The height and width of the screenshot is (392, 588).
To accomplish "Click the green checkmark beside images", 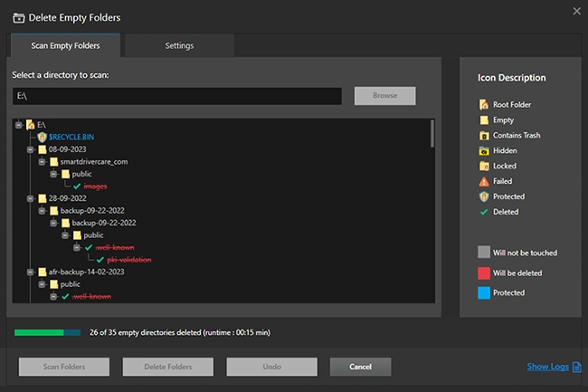I will [x=77, y=186].
